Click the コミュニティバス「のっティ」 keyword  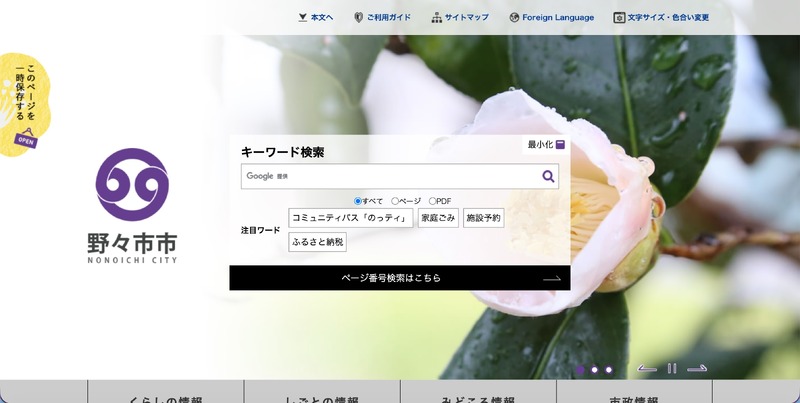(351, 218)
